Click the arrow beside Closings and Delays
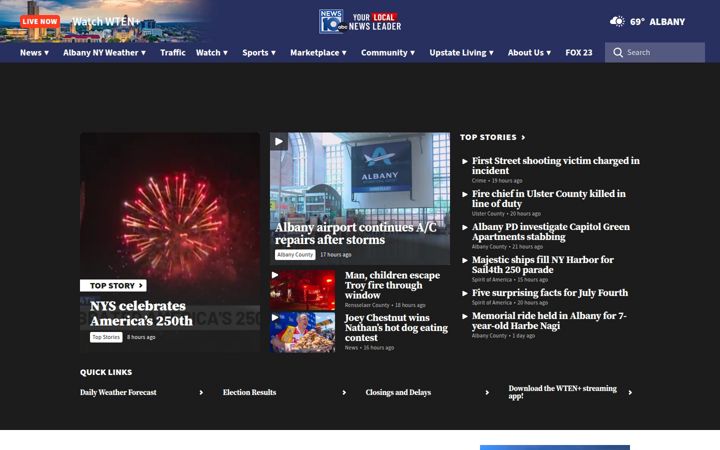This screenshot has height=450, width=720. [487, 393]
